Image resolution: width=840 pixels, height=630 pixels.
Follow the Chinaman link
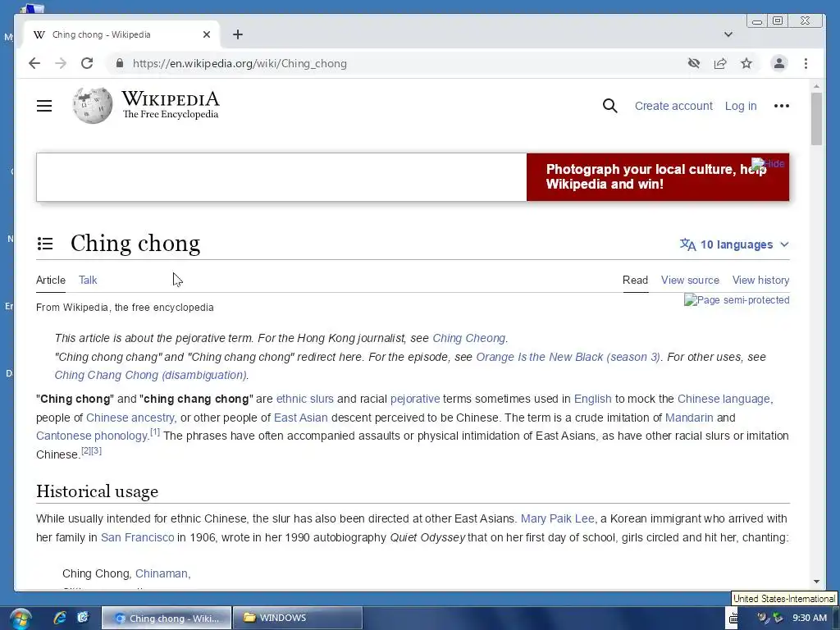coord(162,573)
